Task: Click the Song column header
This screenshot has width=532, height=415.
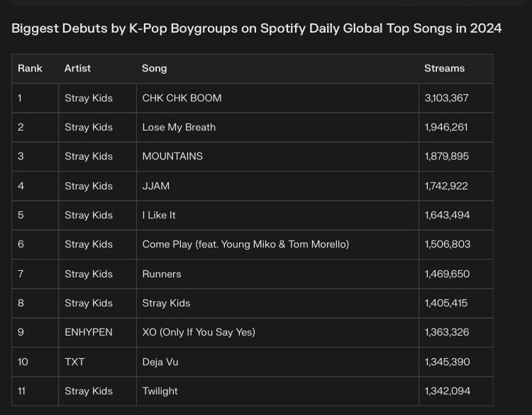Action: [154, 69]
